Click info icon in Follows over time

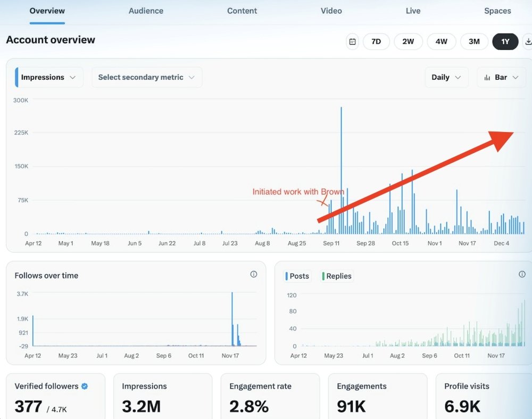click(x=254, y=274)
